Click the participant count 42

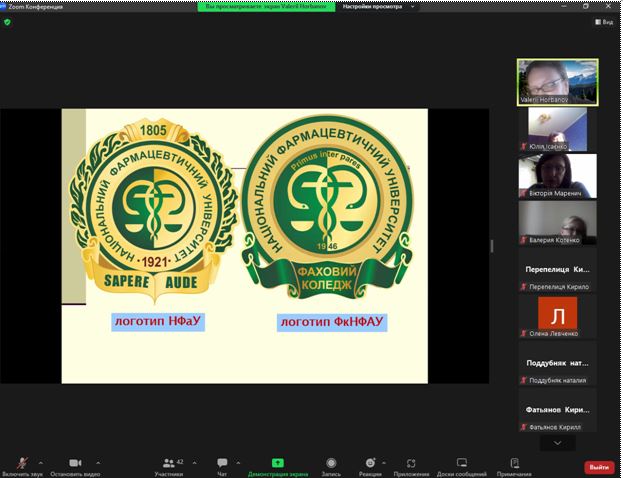click(180, 462)
